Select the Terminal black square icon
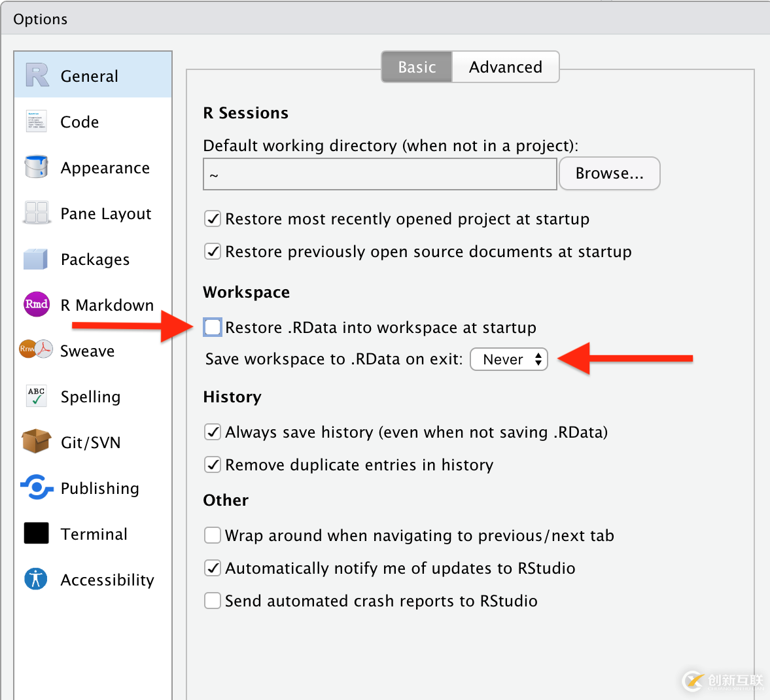This screenshot has width=770, height=700. click(x=37, y=533)
